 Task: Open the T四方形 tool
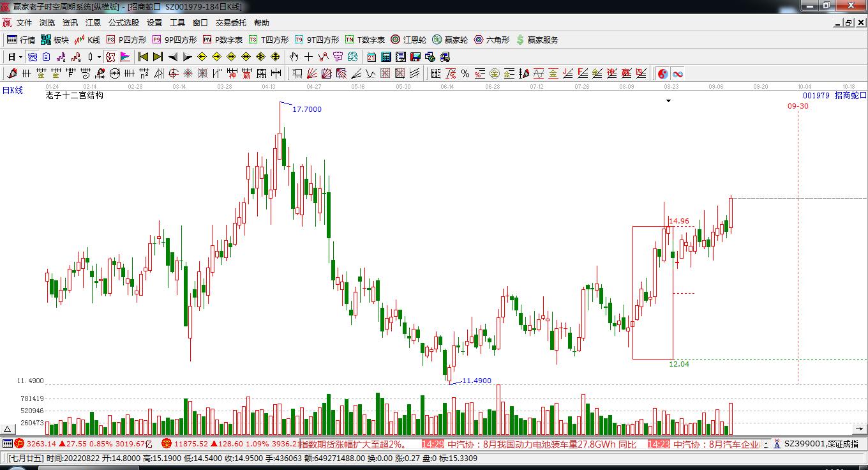[269, 40]
